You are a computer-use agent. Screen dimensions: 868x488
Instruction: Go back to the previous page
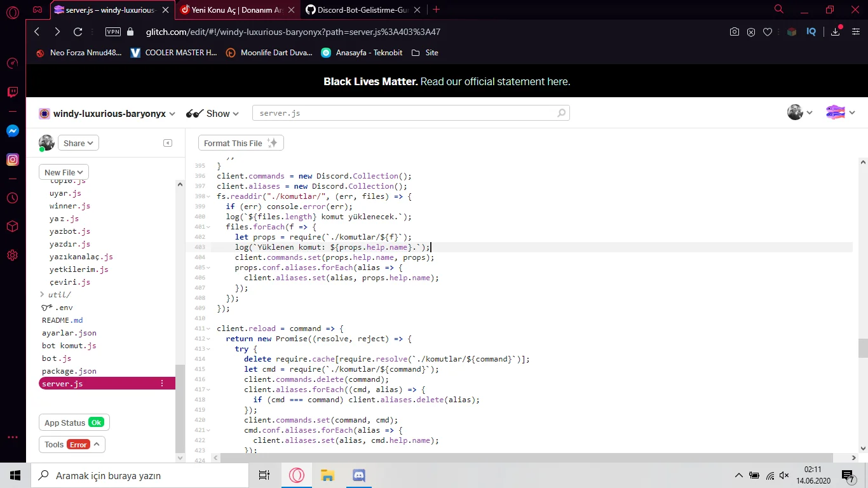[x=37, y=32]
